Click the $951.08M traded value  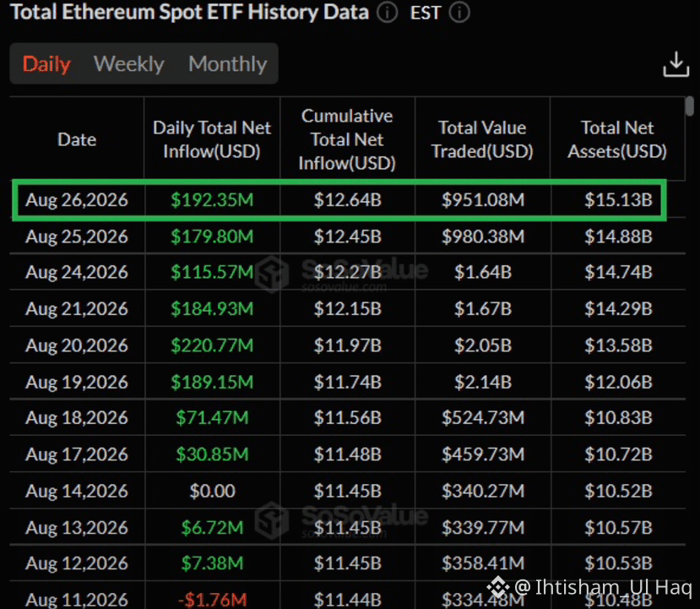pos(483,199)
